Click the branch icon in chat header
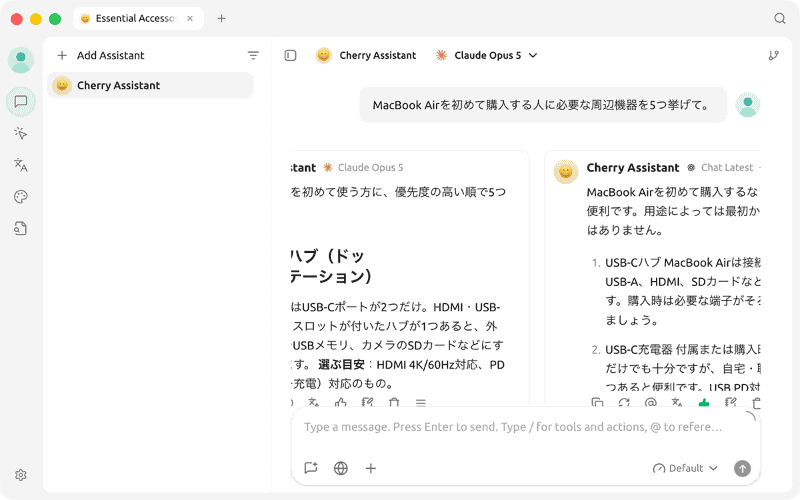Viewport: 800px width, 500px height. click(x=773, y=55)
